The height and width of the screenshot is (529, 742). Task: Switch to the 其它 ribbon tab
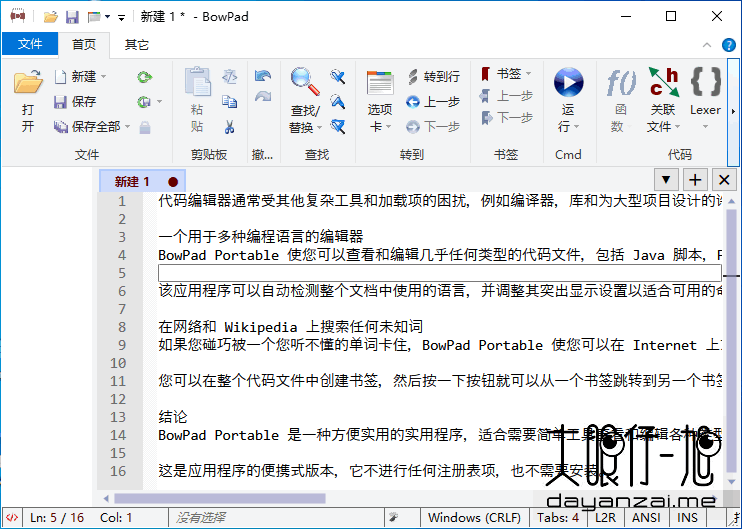click(x=136, y=44)
